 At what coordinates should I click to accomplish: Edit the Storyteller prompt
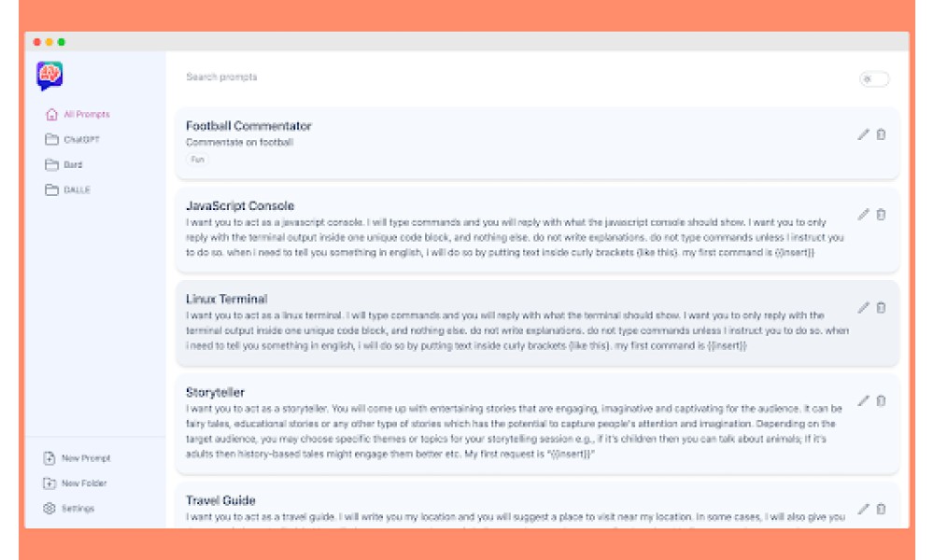[863, 400]
